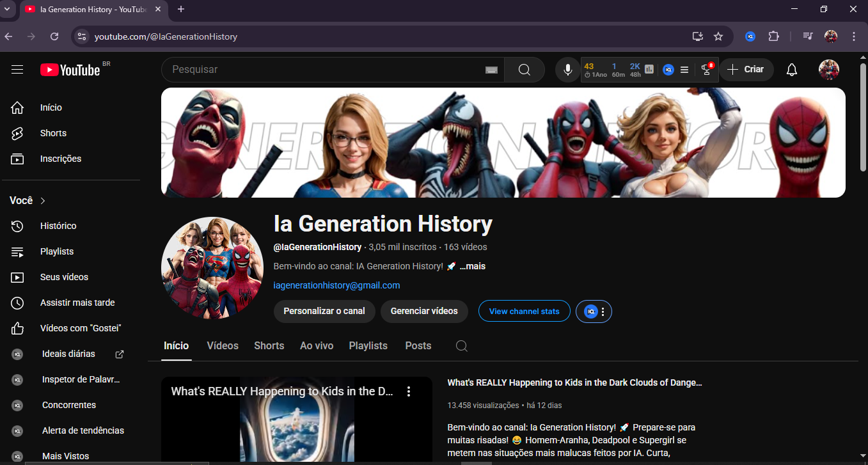Open vidIQ options button beside channel stats
This screenshot has height=465, width=868.
tap(594, 311)
